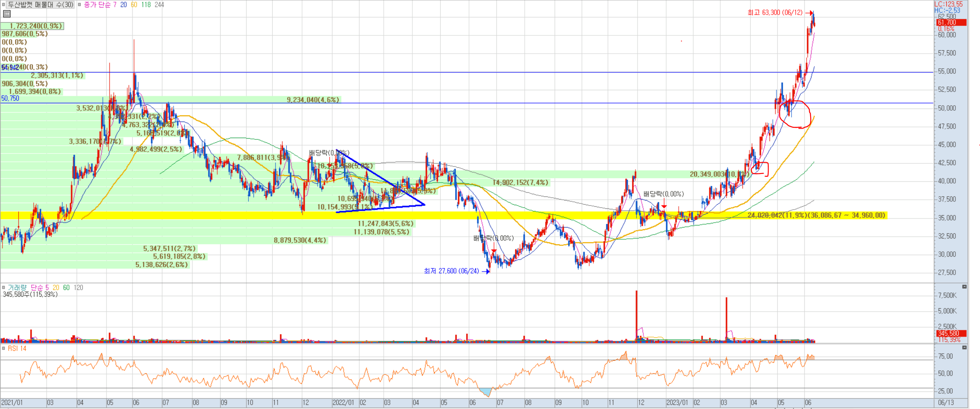980x409 pixels.
Task: Click the square marker before RSI 14
Action: pos(4,348)
